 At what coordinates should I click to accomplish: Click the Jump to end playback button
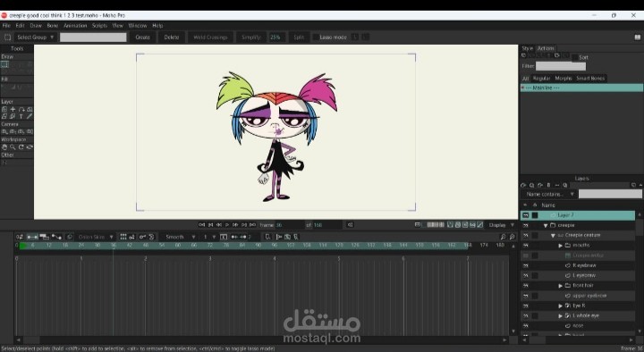point(252,225)
